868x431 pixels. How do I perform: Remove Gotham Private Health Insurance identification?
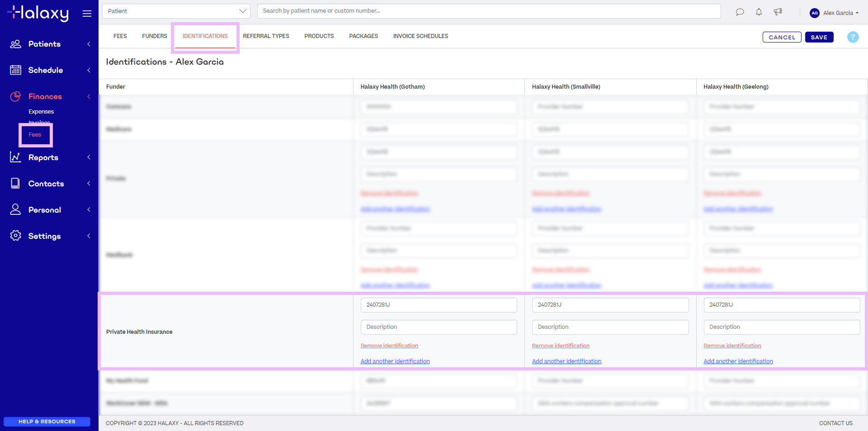(x=389, y=346)
